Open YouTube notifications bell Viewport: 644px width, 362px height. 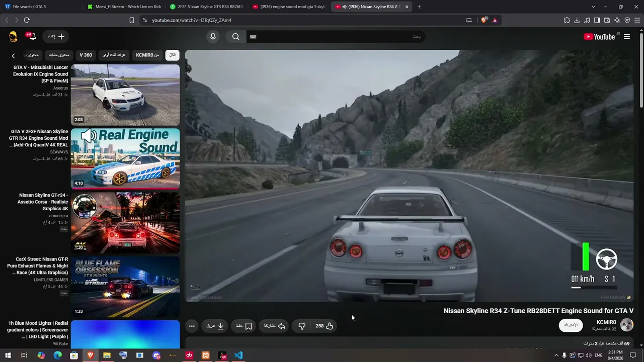31,36
